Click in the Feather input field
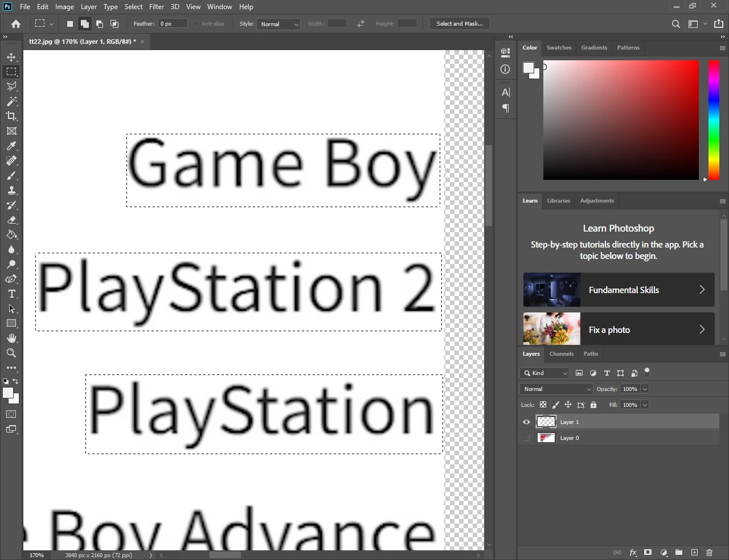The width and height of the screenshot is (729, 560). 173,24
